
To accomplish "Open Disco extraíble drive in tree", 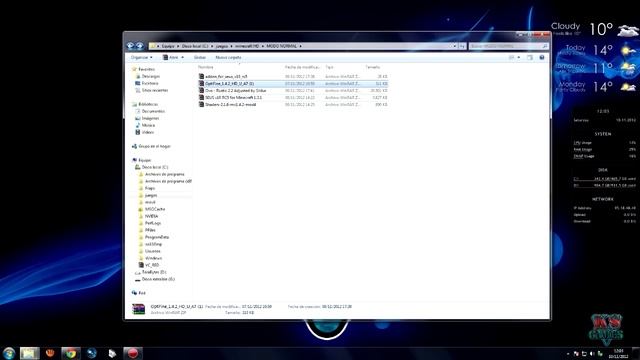I will (x=158, y=279).
